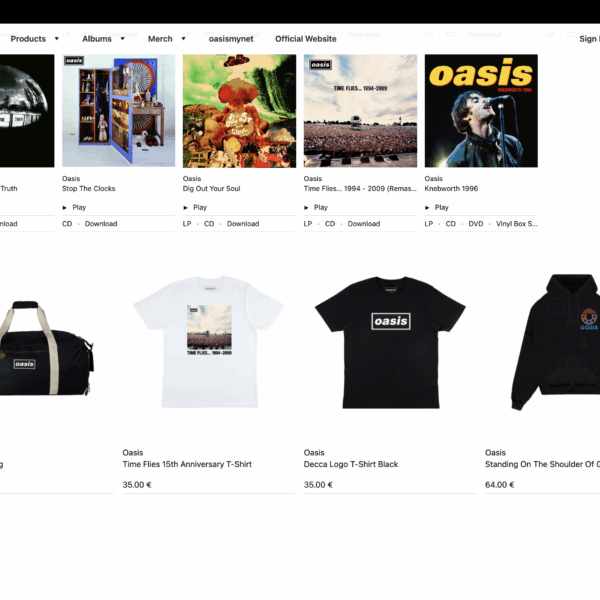Viewport: 600px width, 600px height.
Task: Open the Official Website link
Action: point(306,39)
